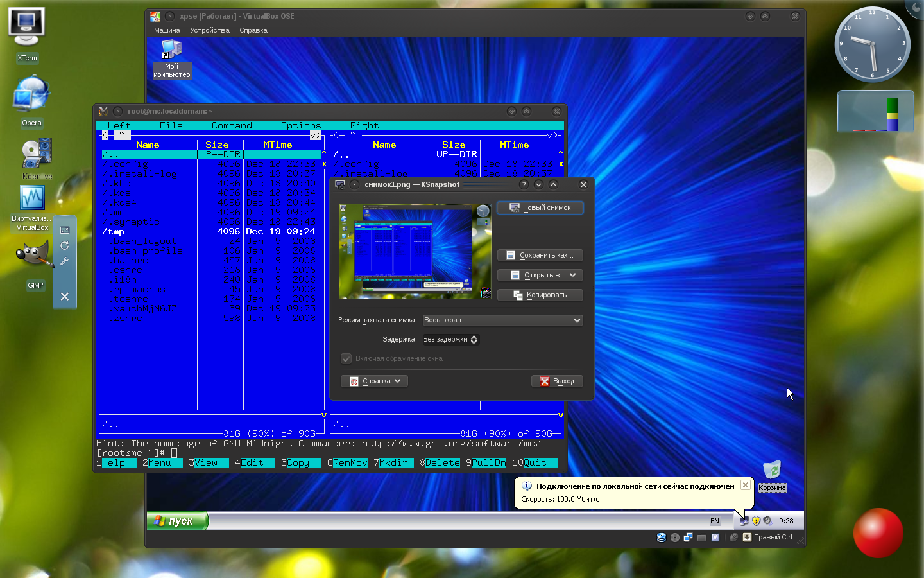This screenshot has width=924, height=578.
Task: Open the Options menu in Midnight Commander
Action: coord(301,125)
